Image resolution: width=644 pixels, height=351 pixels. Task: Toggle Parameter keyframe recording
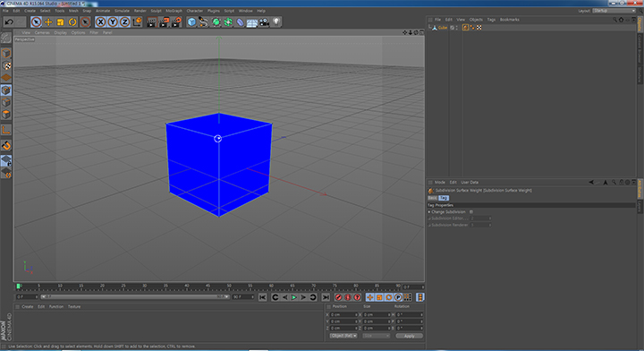(398, 297)
